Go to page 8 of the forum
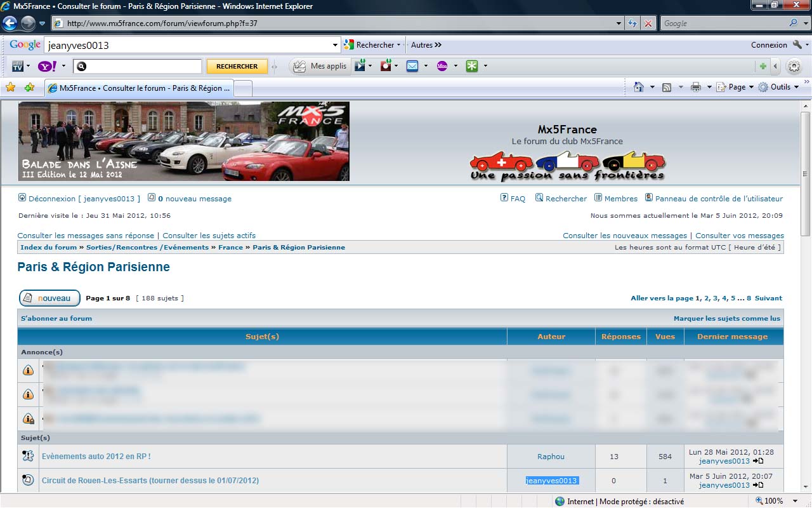 tap(749, 298)
